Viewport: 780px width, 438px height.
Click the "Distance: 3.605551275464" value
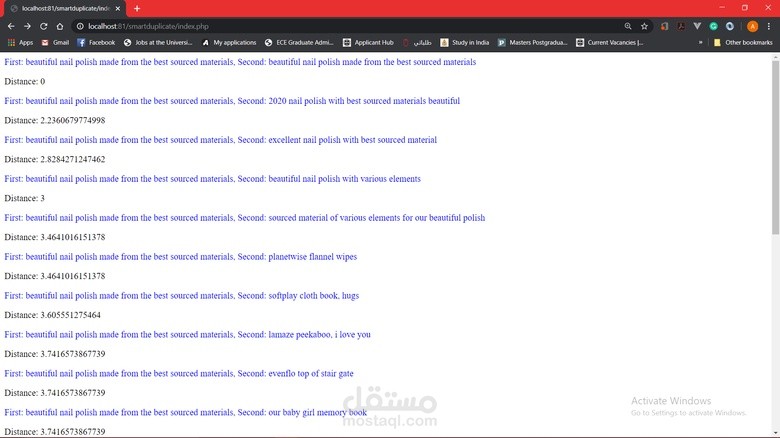coord(53,315)
